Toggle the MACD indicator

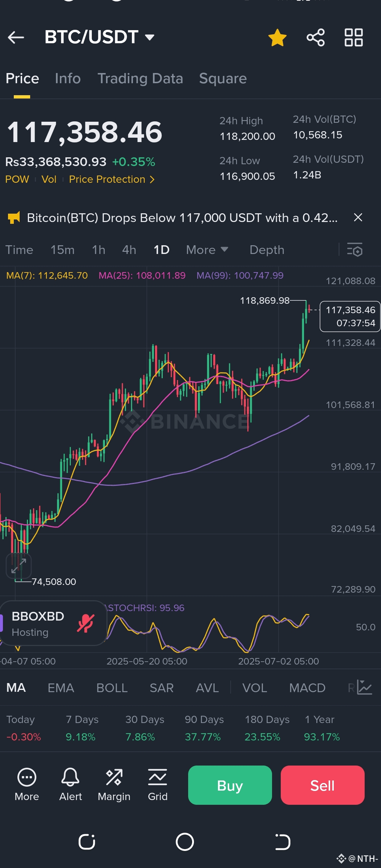click(x=307, y=688)
